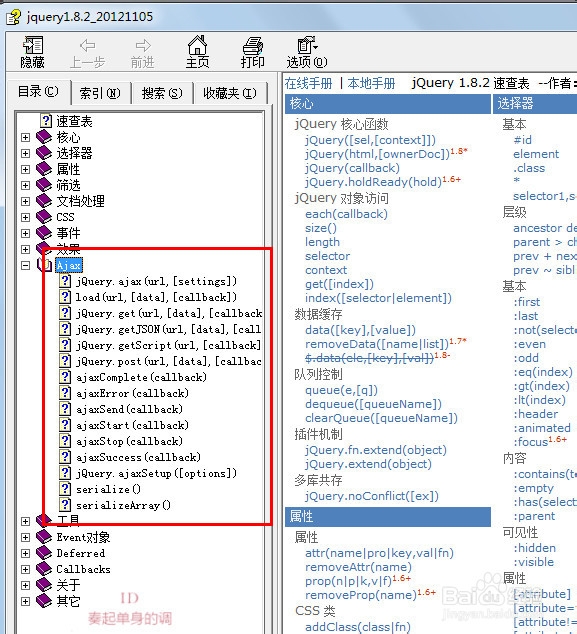Go to 主页 (Home) via toolbar icon

(x=197, y=45)
